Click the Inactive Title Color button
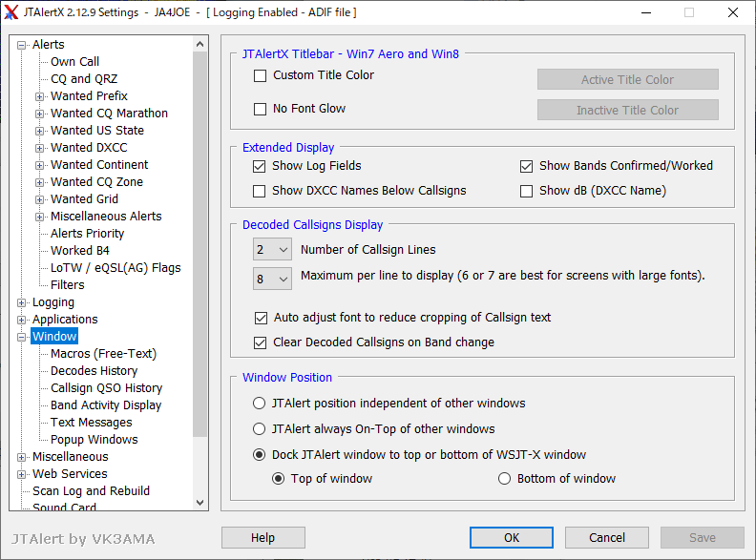756x560 pixels. tap(628, 111)
